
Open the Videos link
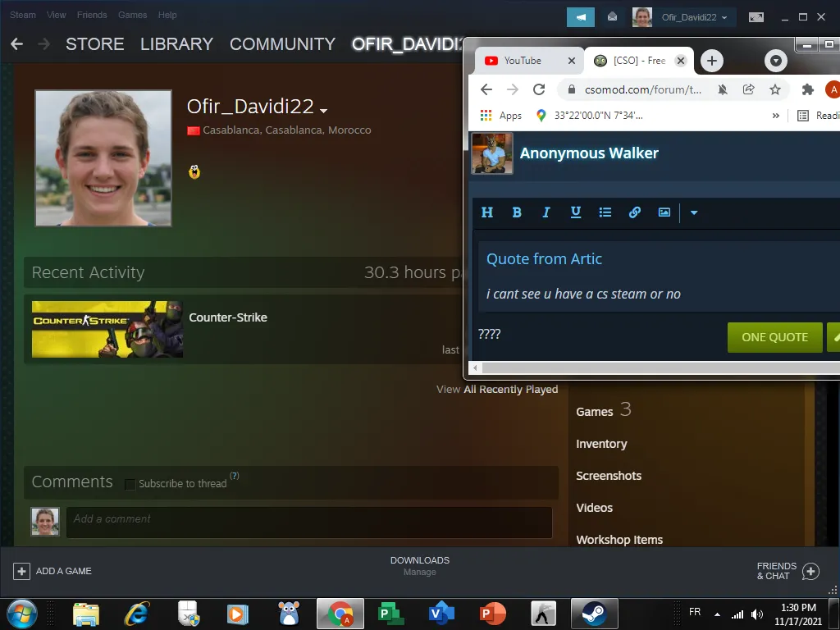[x=594, y=508]
